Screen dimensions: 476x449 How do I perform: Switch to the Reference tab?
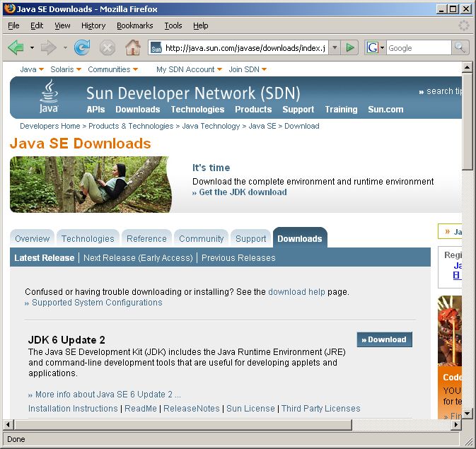[x=146, y=238]
